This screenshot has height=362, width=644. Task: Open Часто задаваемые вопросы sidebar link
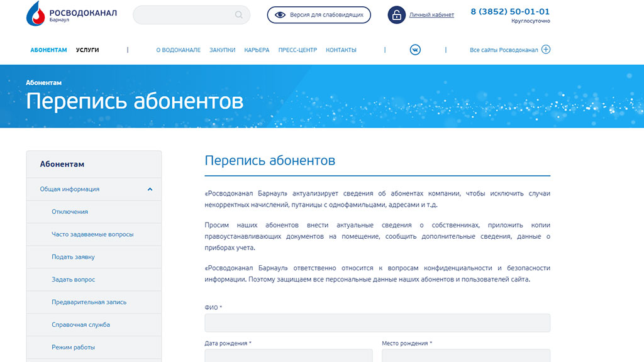click(x=92, y=234)
